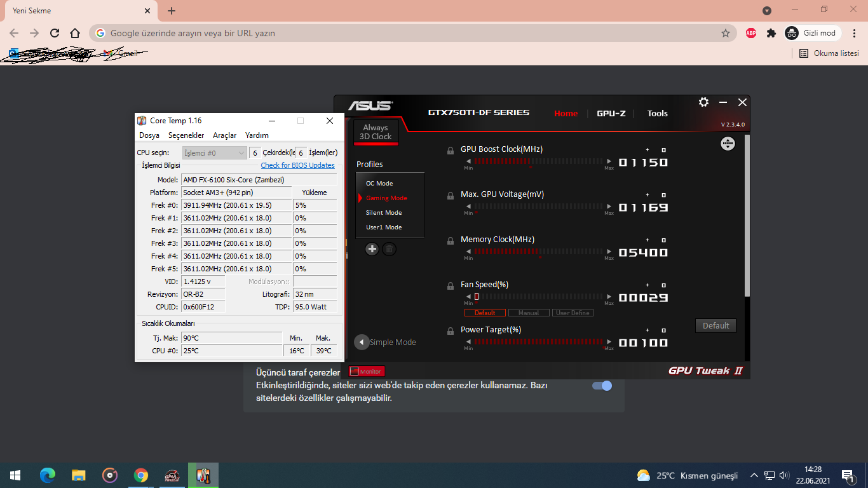Screen dimensions: 868x488
Task: Decrease Fan Speed with left arrow
Action: (x=469, y=297)
